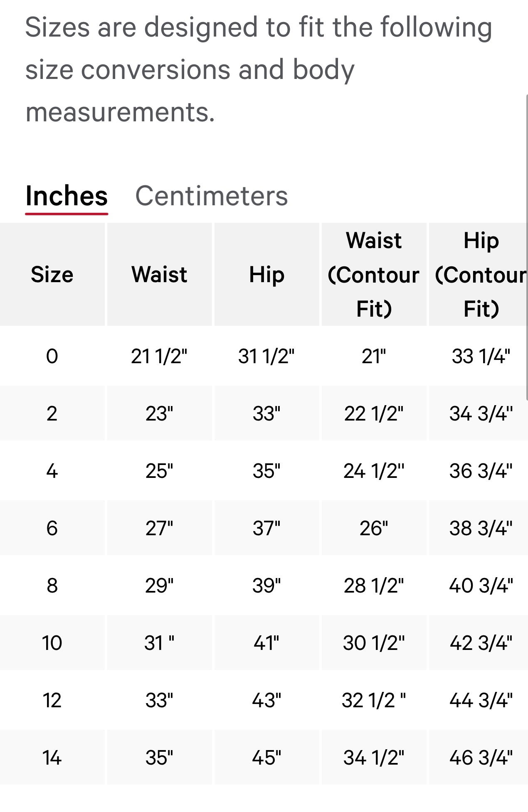Switch to the Centimeters tab
This screenshot has height=812, width=528.
(x=211, y=196)
